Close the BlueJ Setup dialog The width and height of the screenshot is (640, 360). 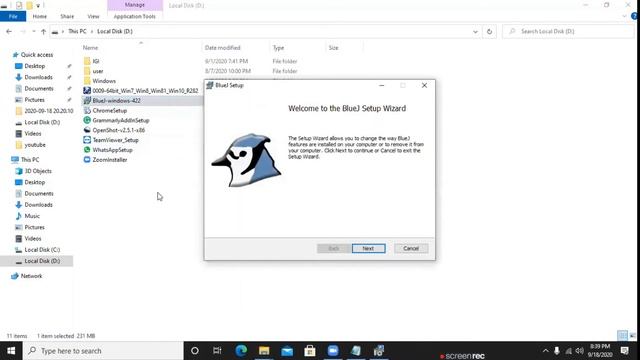pyautogui.click(x=424, y=85)
